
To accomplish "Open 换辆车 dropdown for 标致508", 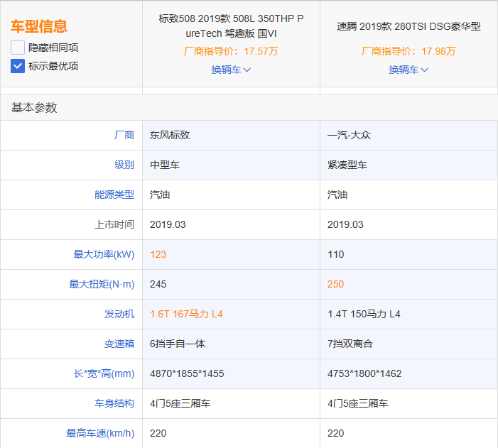I will point(231,70).
